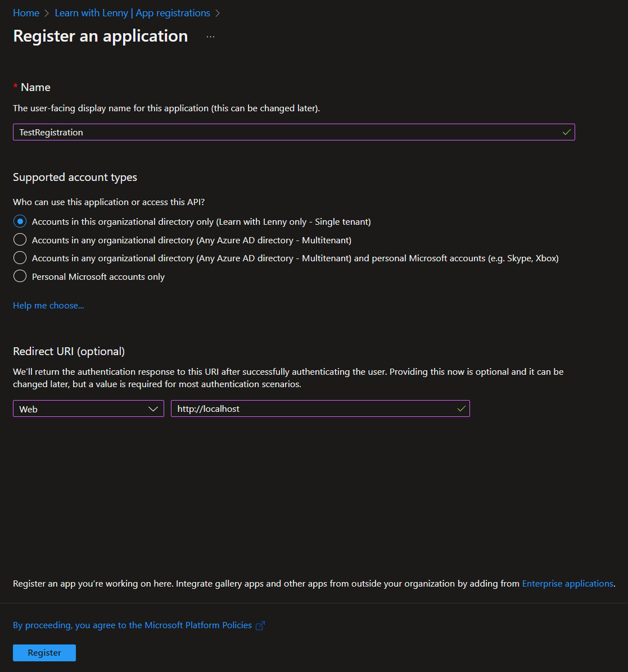Screen dimensions: 628x672
Task: Choose the Any Azure AD directory Multitenant option
Action: (x=20, y=239)
